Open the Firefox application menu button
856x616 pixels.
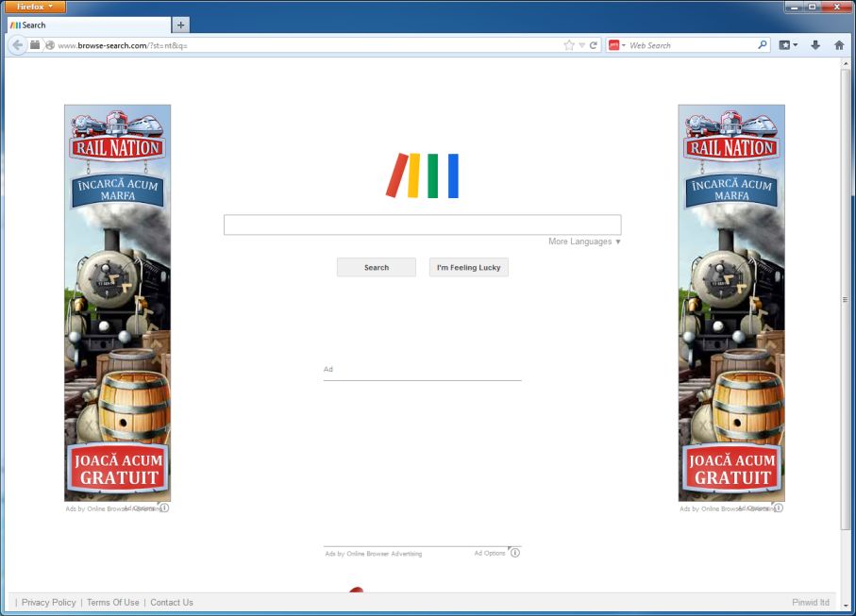pyautogui.click(x=35, y=7)
